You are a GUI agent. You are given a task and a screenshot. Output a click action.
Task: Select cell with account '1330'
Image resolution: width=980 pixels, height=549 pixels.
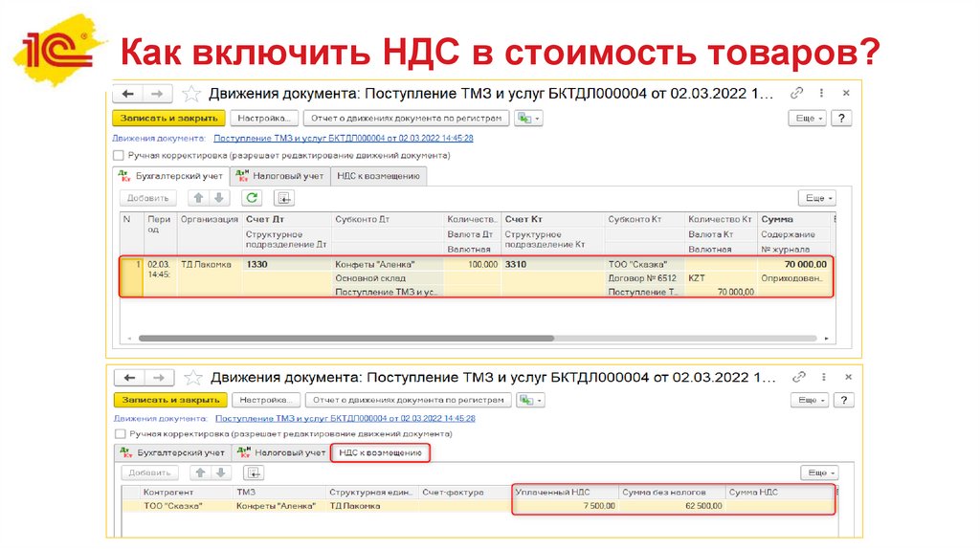(287, 264)
